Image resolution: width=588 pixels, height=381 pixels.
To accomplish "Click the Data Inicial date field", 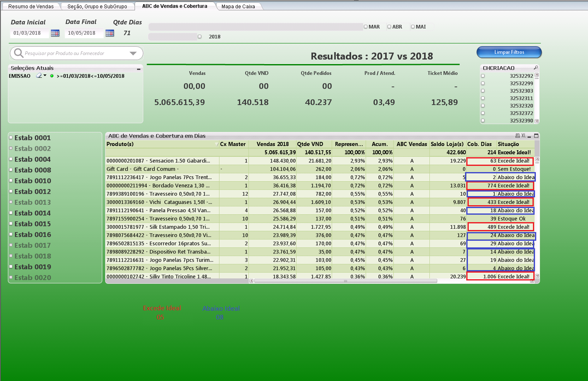I will coord(29,33).
